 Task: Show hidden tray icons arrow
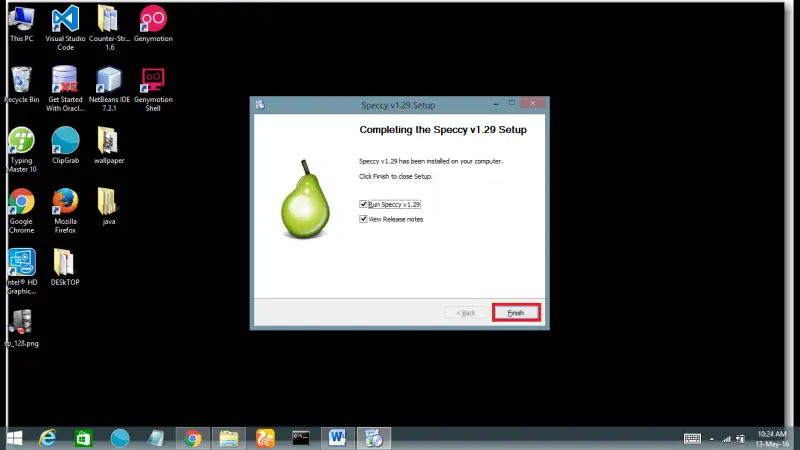click(712, 439)
